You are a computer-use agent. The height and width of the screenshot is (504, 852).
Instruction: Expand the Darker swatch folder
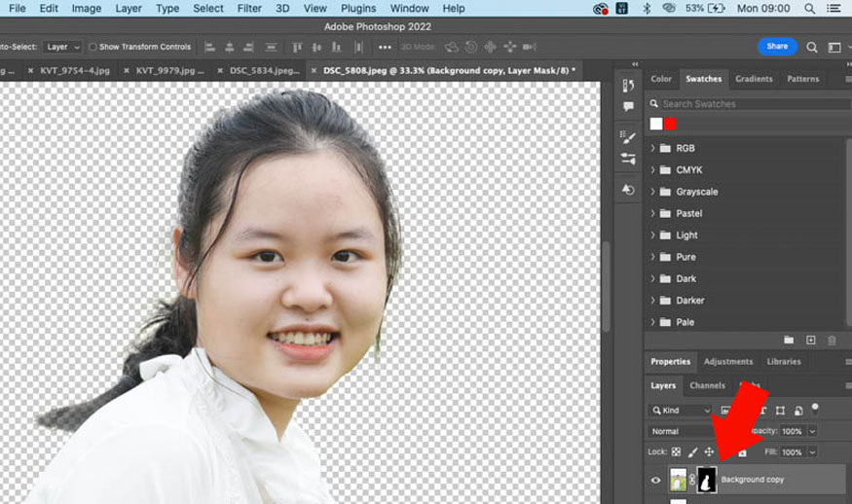(x=653, y=300)
